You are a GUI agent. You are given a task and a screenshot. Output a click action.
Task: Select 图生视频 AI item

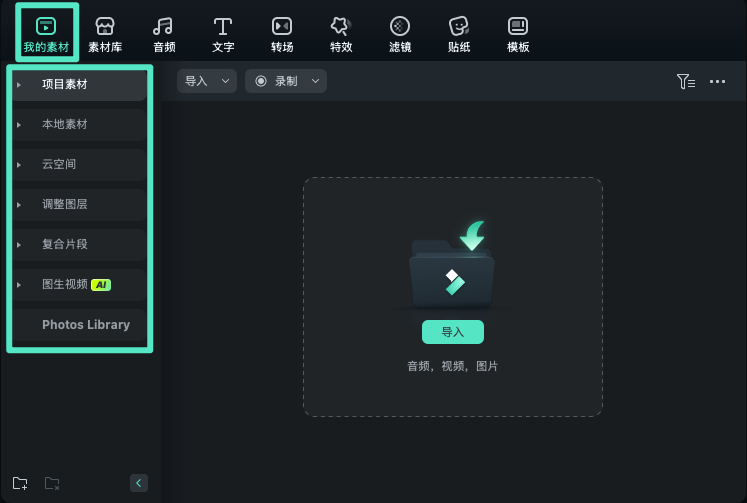tap(80, 285)
